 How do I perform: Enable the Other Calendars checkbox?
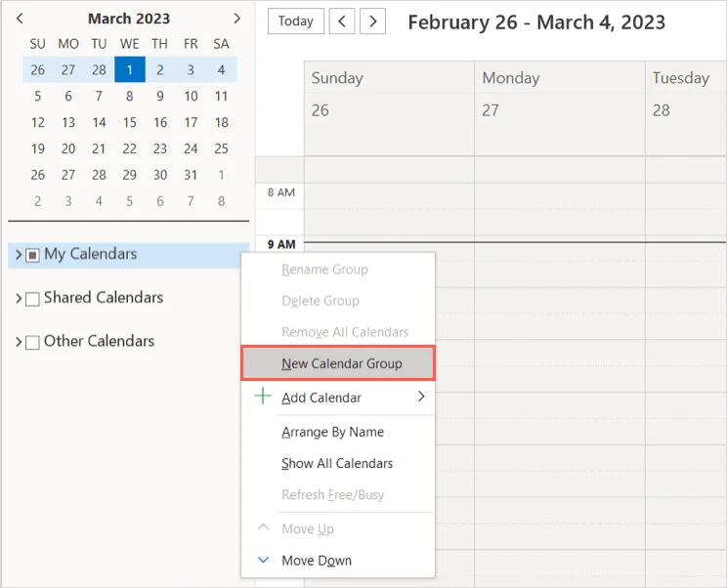(32, 343)
